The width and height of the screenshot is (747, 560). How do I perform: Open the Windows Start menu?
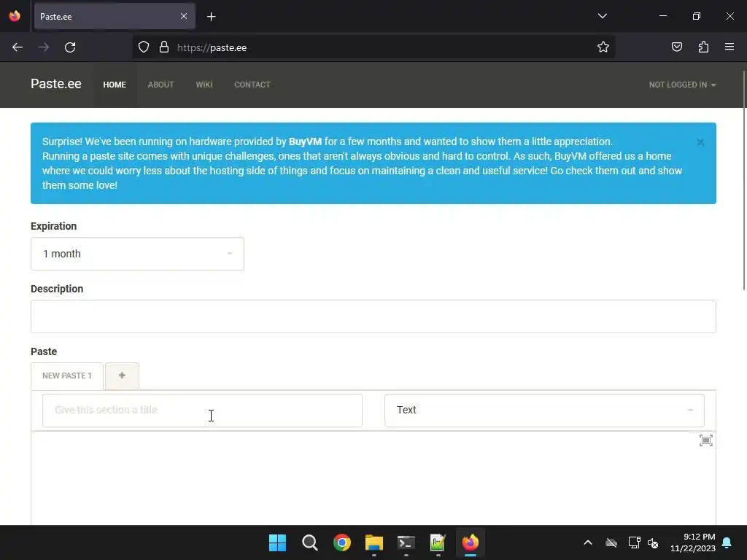click(x=277, y=542)
